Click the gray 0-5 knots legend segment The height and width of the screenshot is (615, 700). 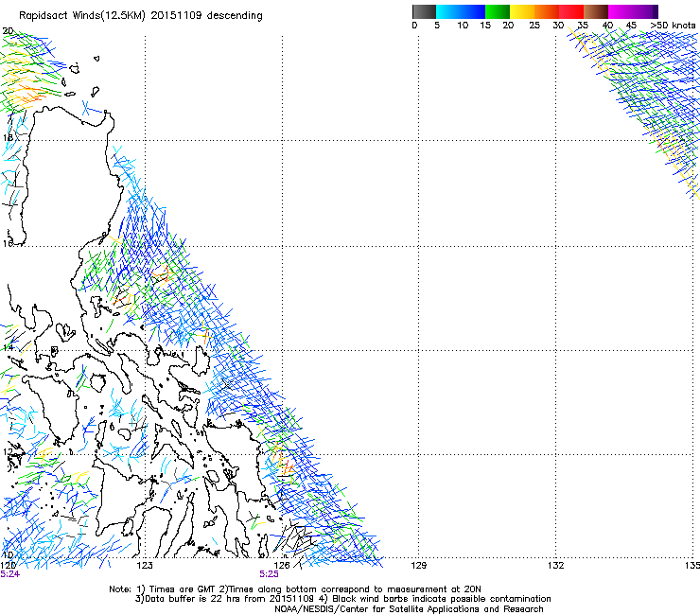click(x=424, y=11)
